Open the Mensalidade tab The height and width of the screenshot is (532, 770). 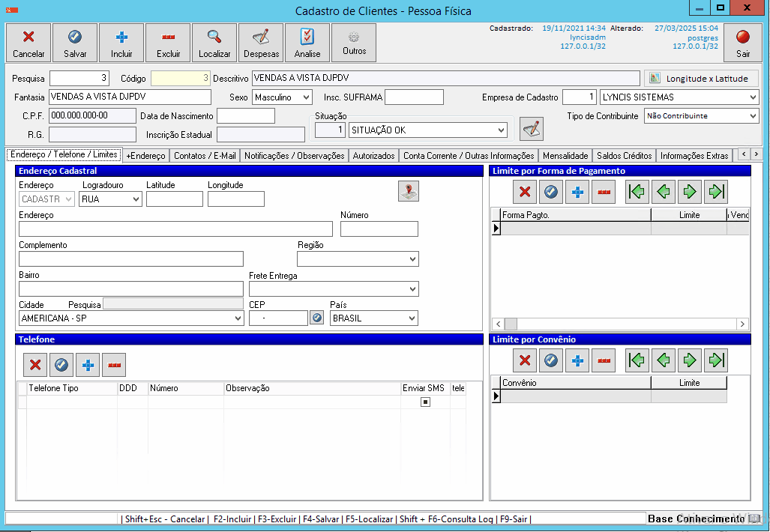pos(565,156)
